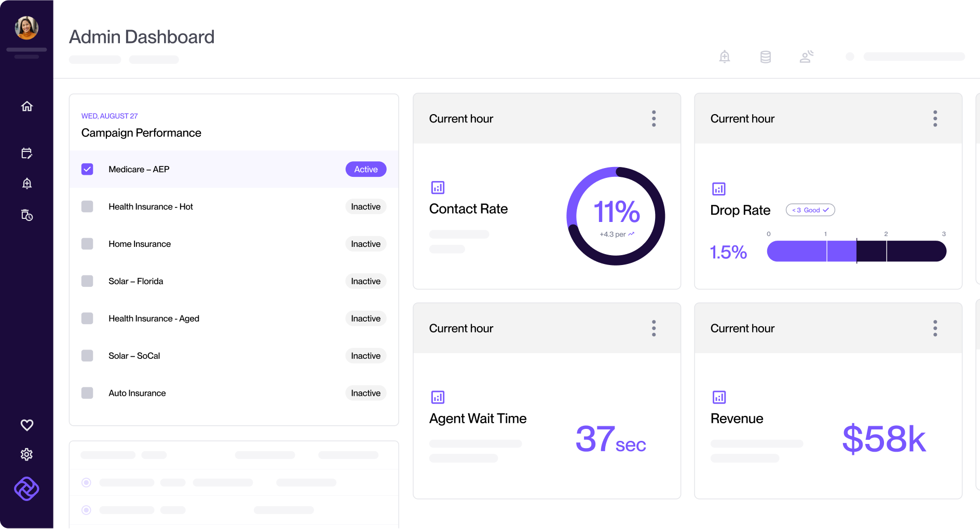Click the $58k Revenue value
This screenshot has height=529, width=980.
click(884, 439)
